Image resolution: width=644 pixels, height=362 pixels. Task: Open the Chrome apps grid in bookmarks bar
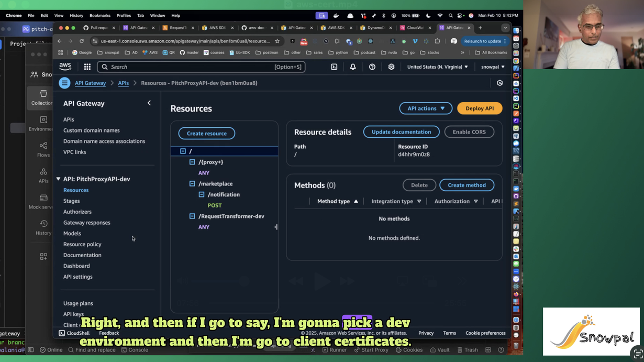[x=61, y=52]
